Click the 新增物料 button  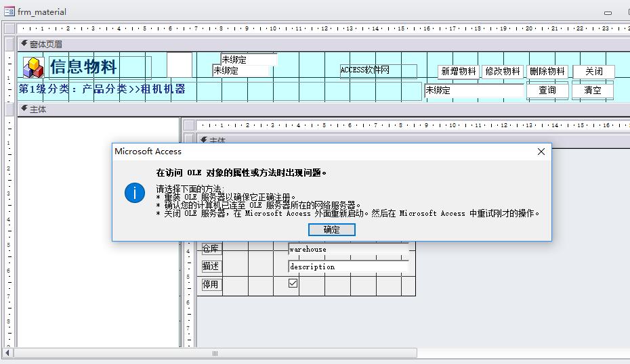point(459,72)
